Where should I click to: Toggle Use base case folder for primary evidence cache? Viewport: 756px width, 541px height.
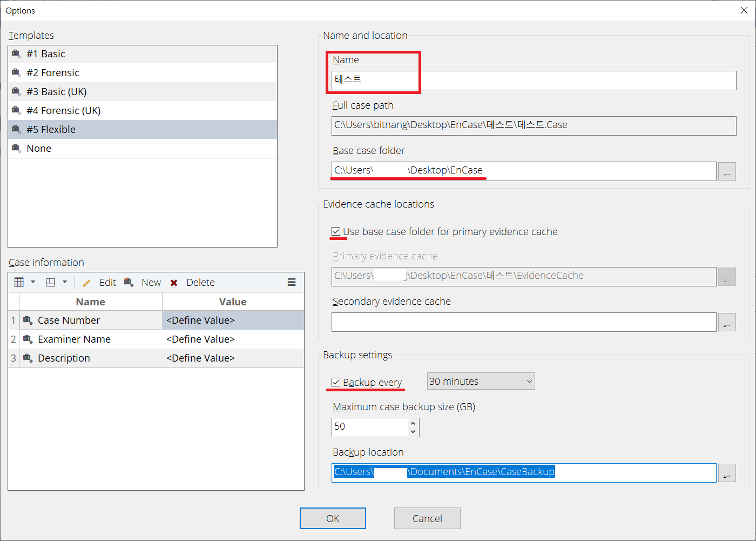[x=336, y=232]
